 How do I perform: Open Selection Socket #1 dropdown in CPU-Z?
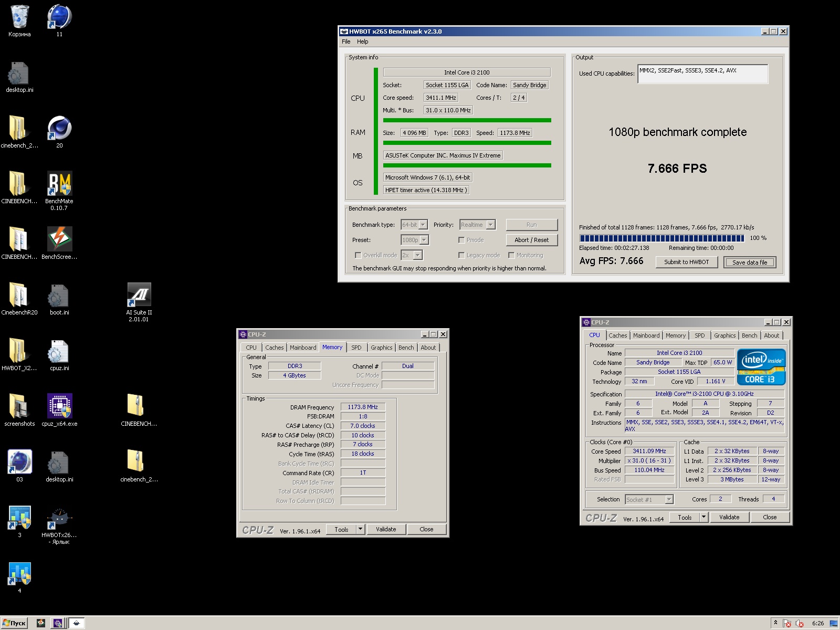[x=649, y=499]
